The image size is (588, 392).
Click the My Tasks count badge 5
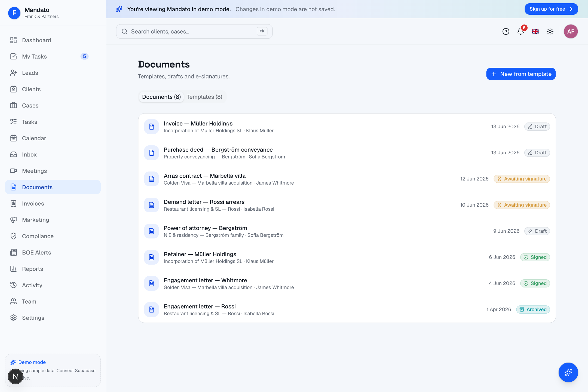pos(84,56)
